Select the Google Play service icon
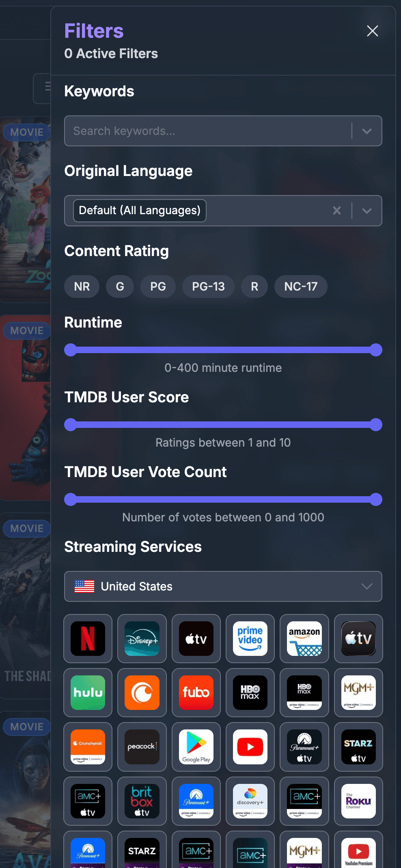401x868 pixels. [x=196, y=747]
